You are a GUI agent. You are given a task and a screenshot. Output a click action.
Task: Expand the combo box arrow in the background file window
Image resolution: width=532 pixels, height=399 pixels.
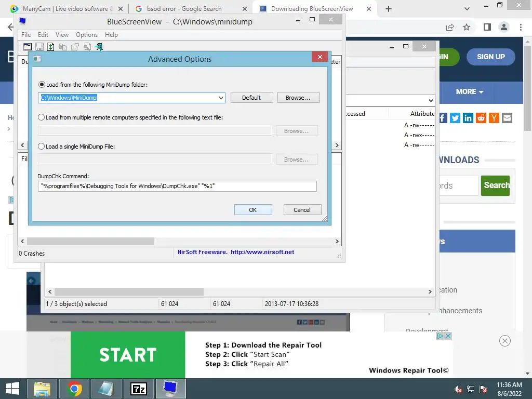(431, 100)
